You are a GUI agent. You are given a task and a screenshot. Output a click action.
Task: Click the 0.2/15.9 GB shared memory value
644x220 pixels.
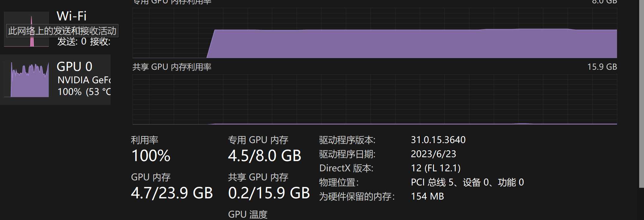[269, 193]
